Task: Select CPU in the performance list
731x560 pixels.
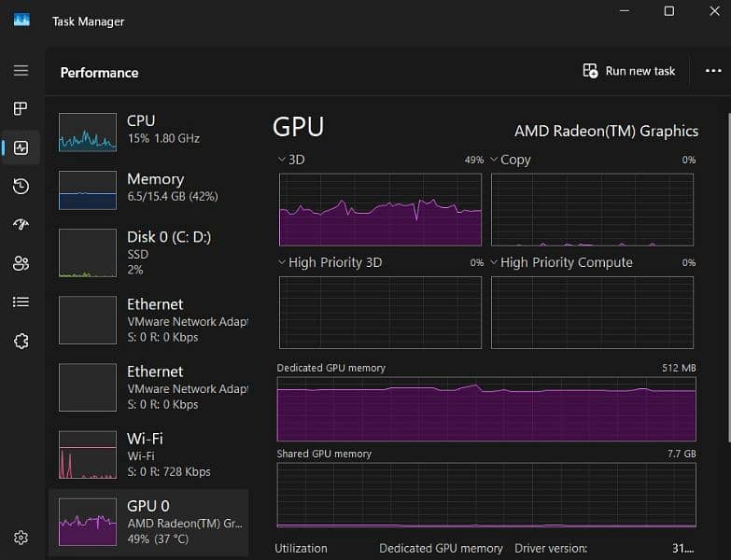Action: tap(148, 130)
